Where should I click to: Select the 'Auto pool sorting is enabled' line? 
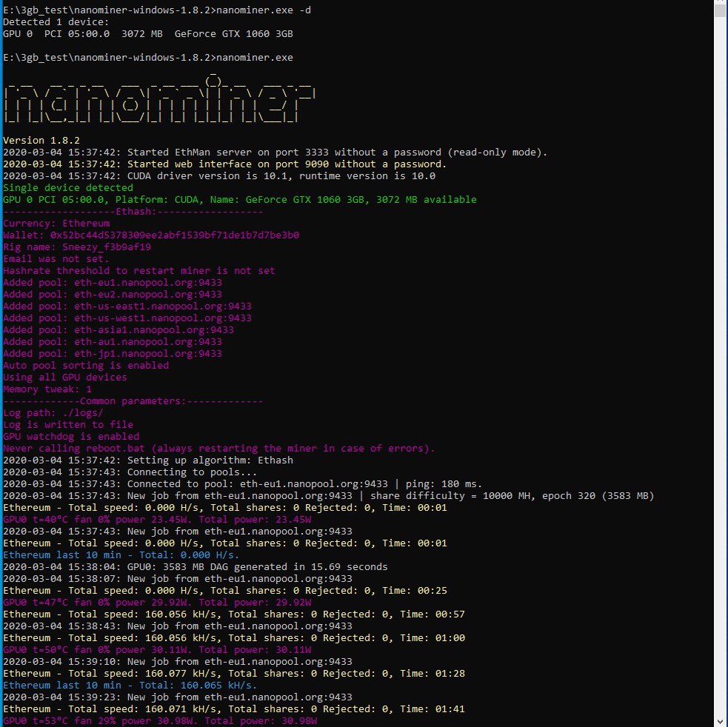[86, 366]
